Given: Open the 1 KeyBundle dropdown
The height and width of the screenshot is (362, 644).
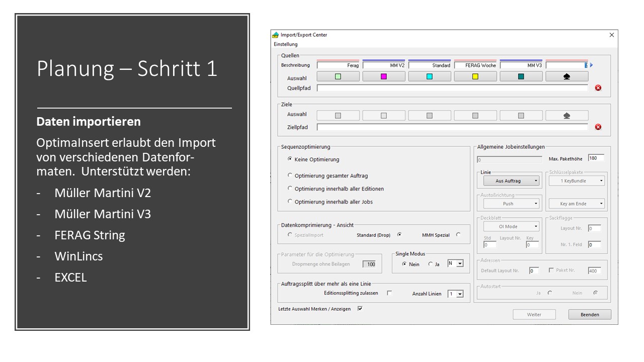Looking at the screenshot, I should click(x=577, y=180).
